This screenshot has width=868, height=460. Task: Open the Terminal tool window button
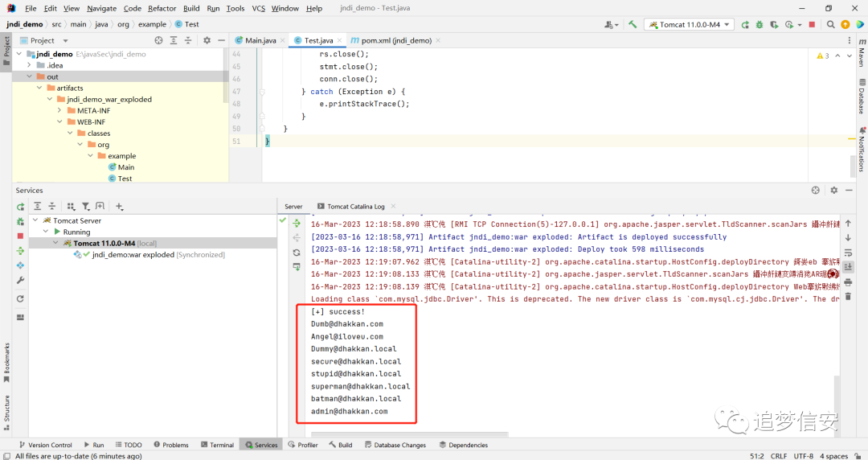(217, 445)
